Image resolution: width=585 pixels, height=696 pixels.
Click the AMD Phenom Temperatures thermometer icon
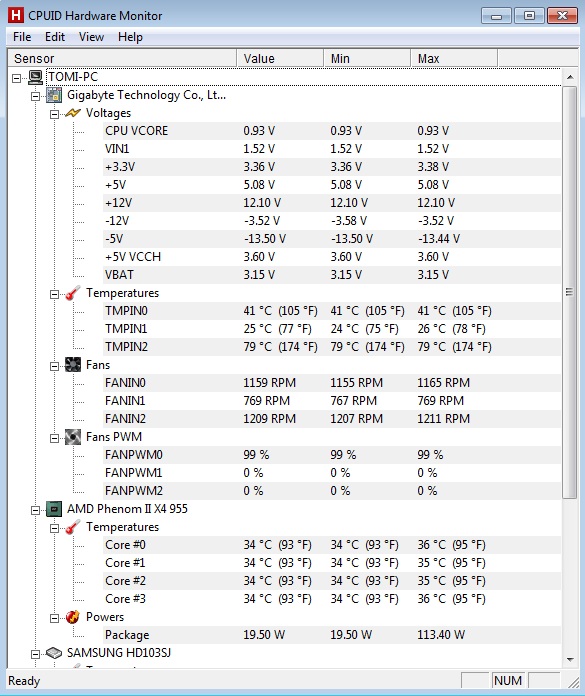73,527
